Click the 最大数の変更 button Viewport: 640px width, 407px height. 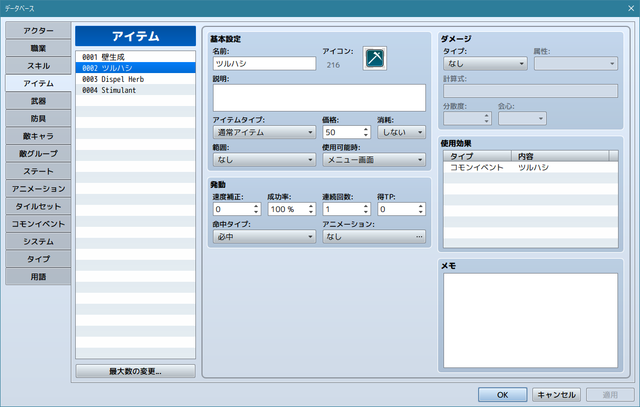click(x=136, y=371)
